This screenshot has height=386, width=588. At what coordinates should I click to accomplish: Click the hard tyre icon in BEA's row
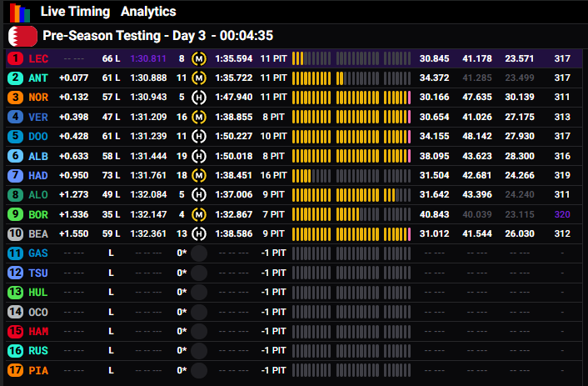(199, 233)
